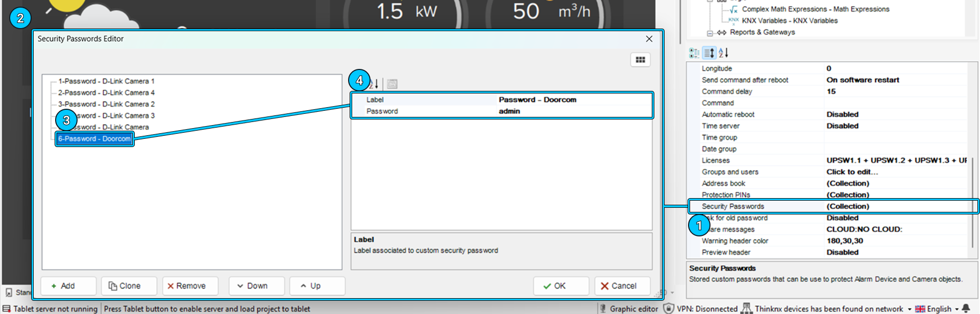This screenshot has width=980, height=314.
Task: Click Tablet server not running status
Action: 55,309
